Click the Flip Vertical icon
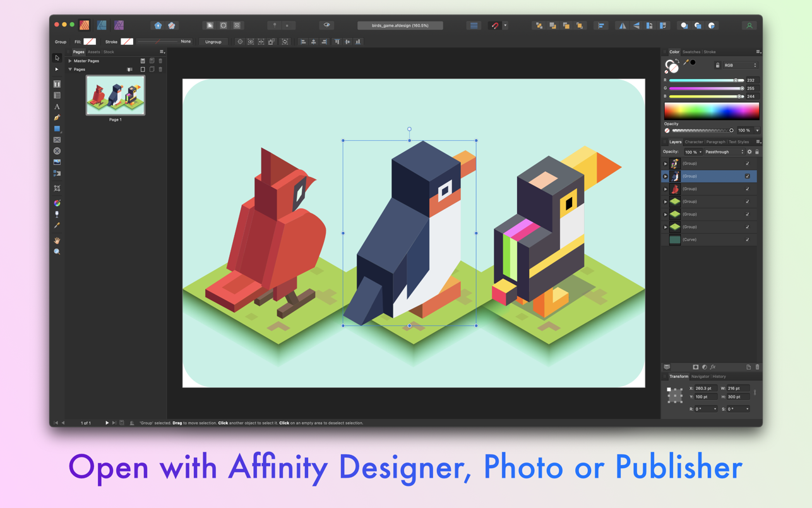The height and width of the screenshot is (508, 812). 636,26
